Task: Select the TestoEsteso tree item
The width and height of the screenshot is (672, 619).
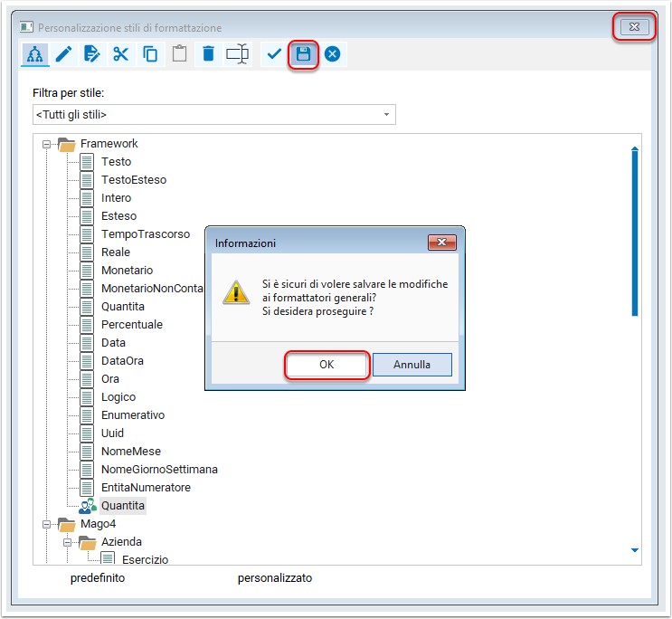Action: pos(134,180)
